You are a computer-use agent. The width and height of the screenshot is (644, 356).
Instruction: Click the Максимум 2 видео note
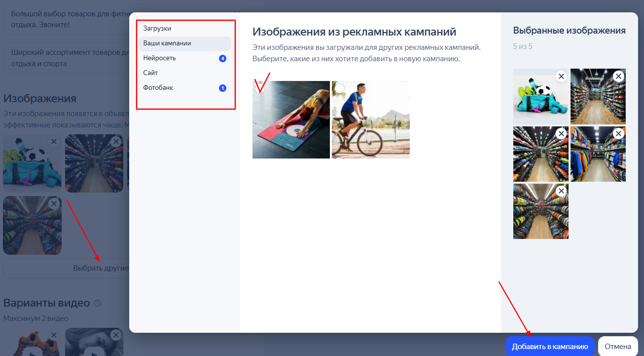tap(36, 318)
